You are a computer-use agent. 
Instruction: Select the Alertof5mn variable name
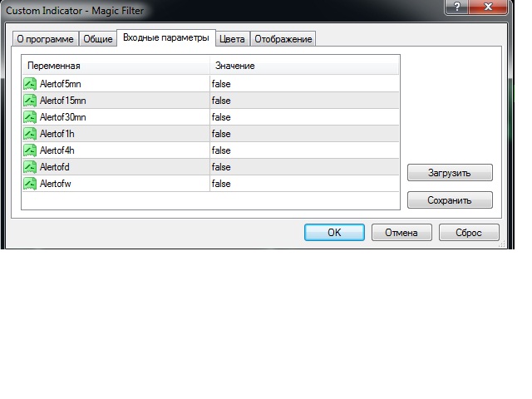(61, 84)
